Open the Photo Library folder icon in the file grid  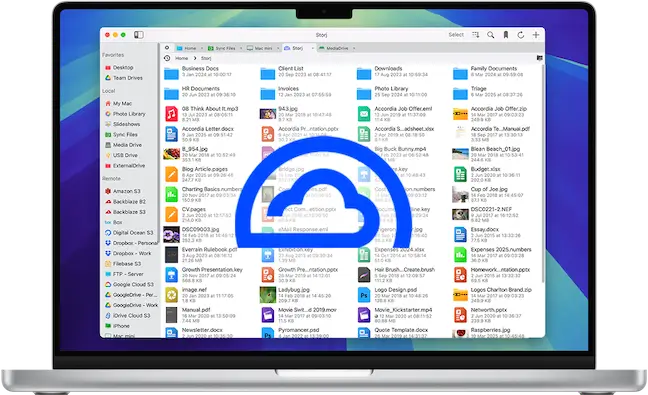[x=364, y=94]
